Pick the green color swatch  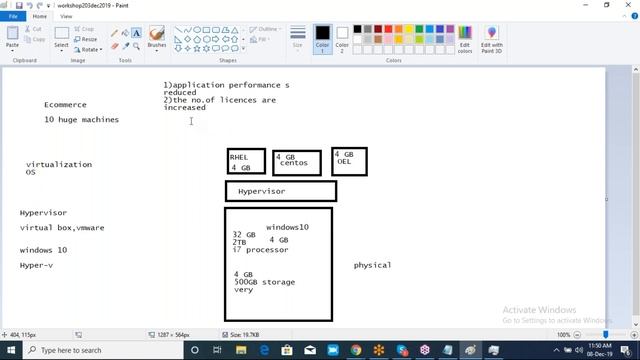pyautogui.click(x=419, y=29)
